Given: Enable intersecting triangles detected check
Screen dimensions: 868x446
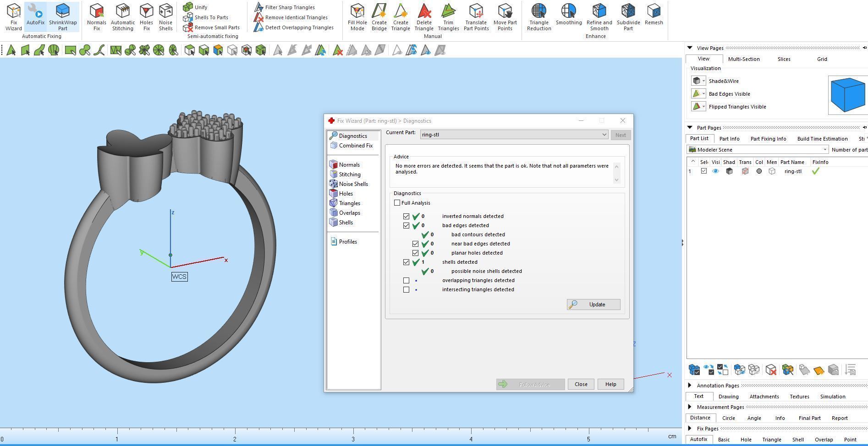Looking at the screenshot, I should 406,289.
